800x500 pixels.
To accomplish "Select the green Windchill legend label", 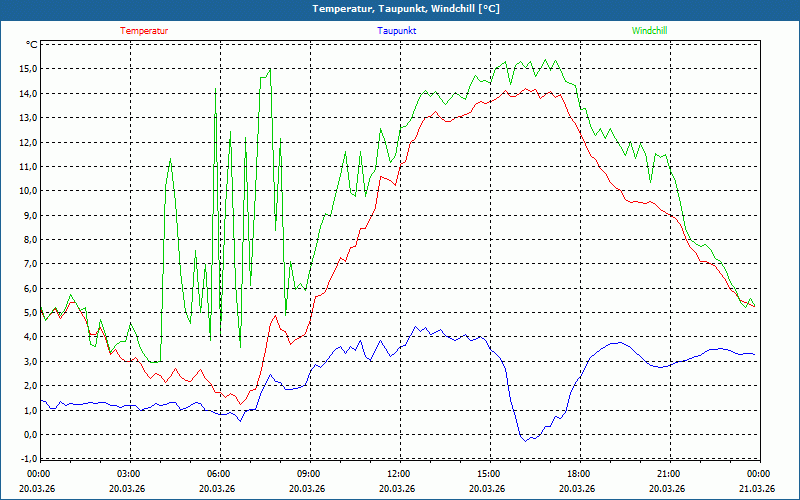I will click(x=649, y=31).
